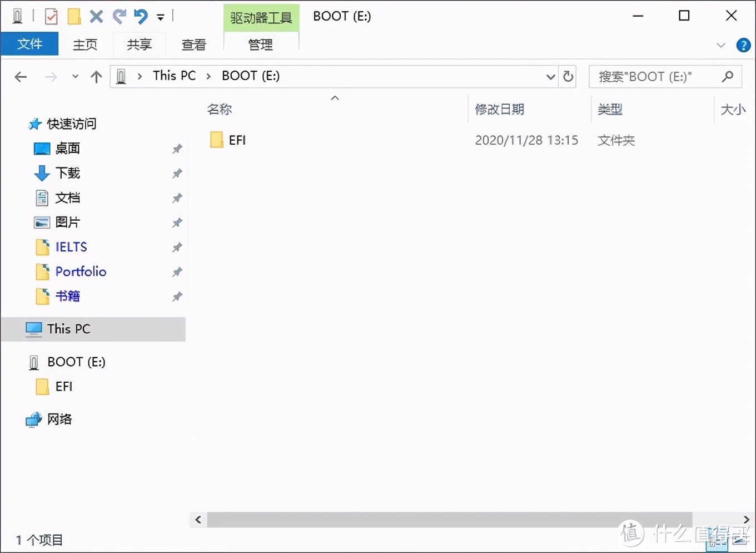Unpin the IELTS folder from quick access
The height and width of the screenshot is (553, 756).
coord(177,247)
